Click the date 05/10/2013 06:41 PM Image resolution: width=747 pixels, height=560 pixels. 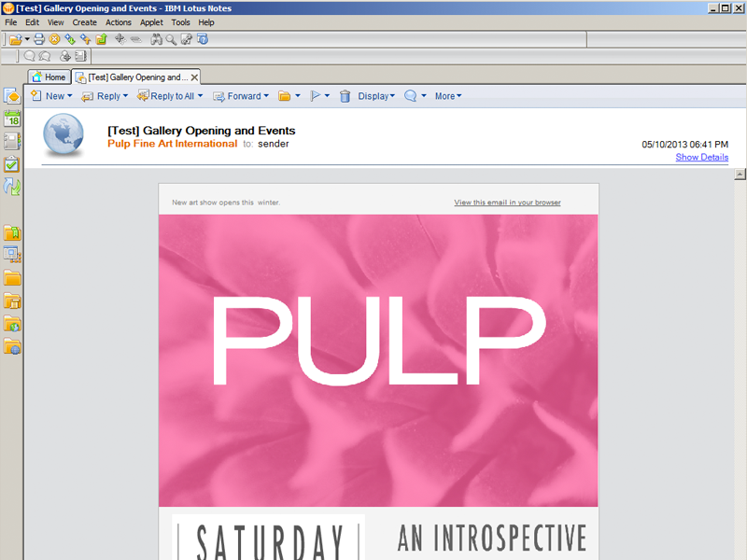[685, 145]
